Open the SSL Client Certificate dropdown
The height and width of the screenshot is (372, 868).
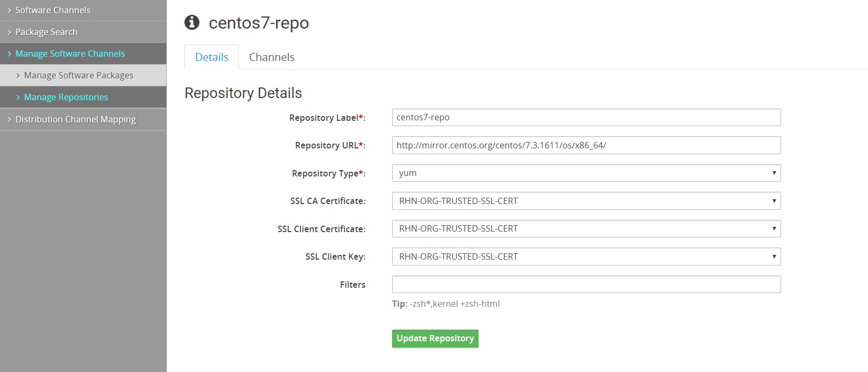[x=586, y=228]
